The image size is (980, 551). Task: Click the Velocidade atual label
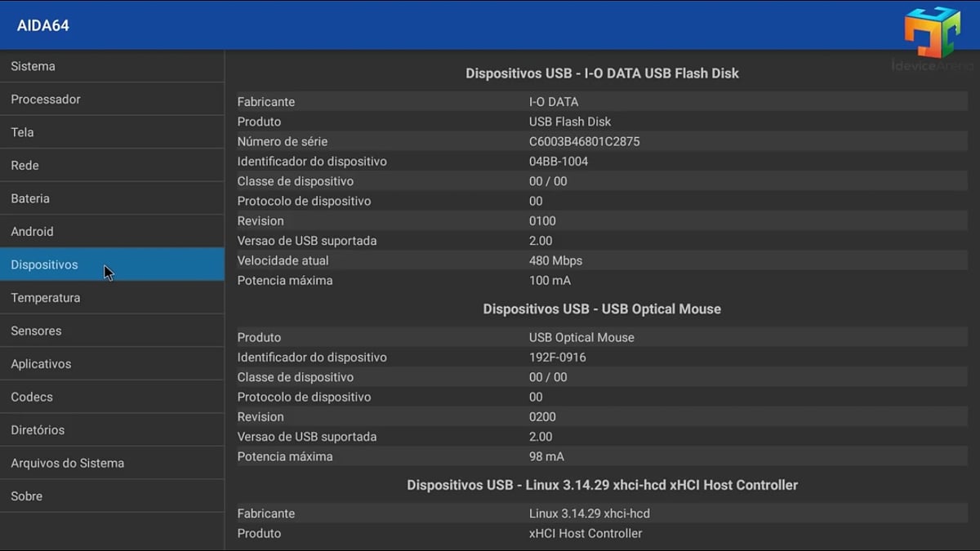click(283, 261)
